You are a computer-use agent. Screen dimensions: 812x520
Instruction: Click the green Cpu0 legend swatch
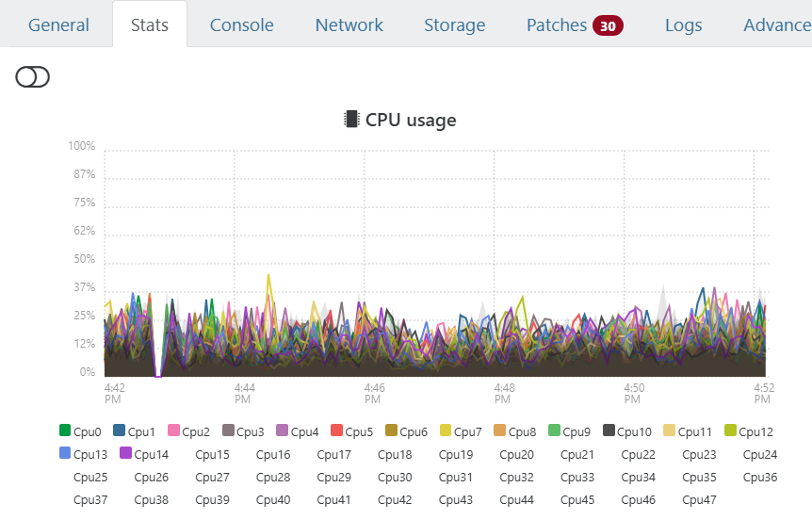click(x=65, y=431)
